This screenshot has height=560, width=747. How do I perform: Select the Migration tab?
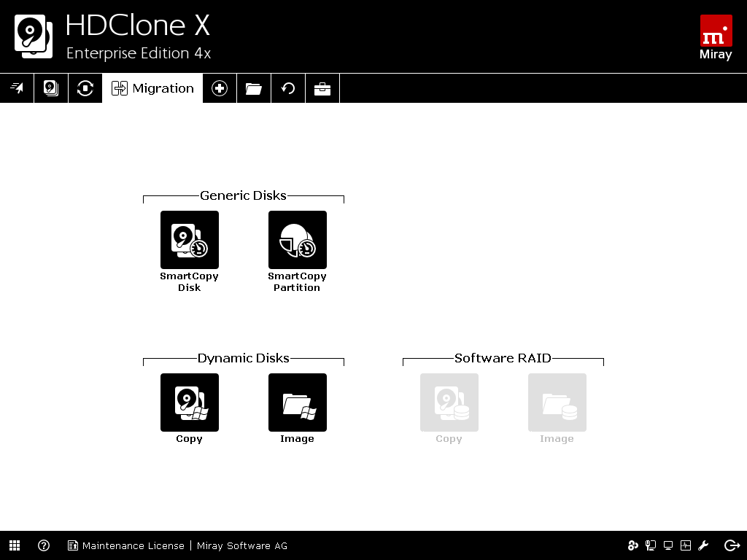(x=152, y=88)
